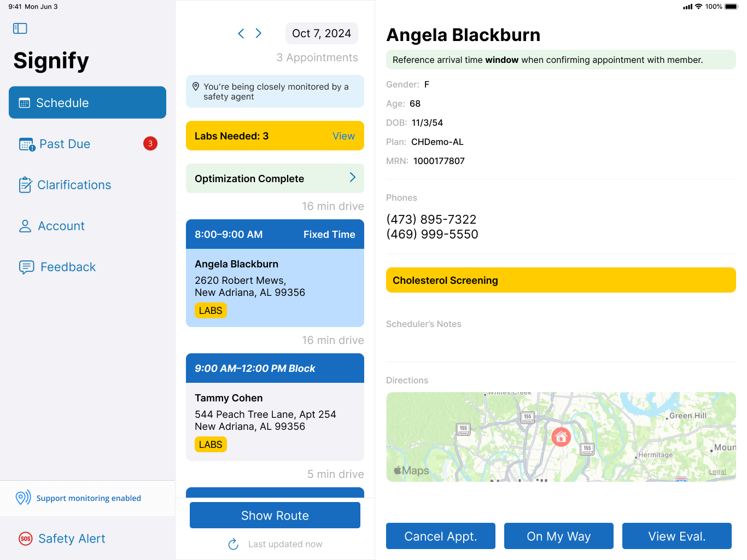Screen dimensions: 747x560
Task: Click the Past Due calendar alert icon
Action: click(x=27, y=144)
